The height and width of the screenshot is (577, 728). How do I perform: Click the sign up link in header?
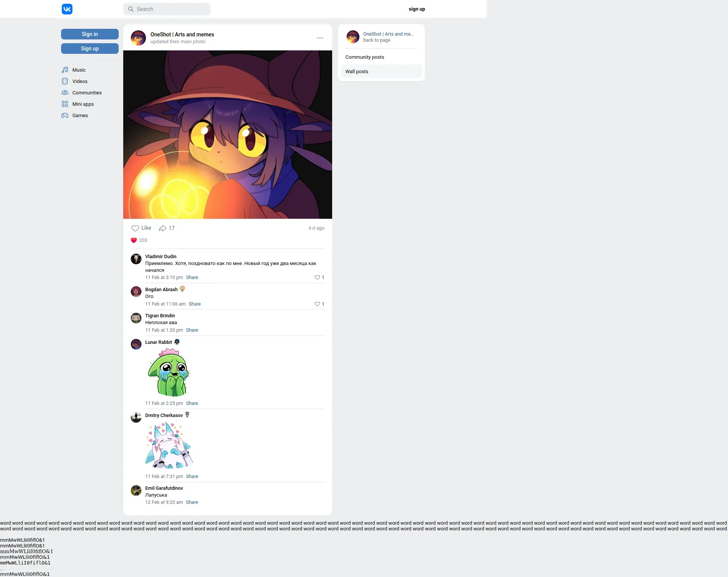(417, 9)
